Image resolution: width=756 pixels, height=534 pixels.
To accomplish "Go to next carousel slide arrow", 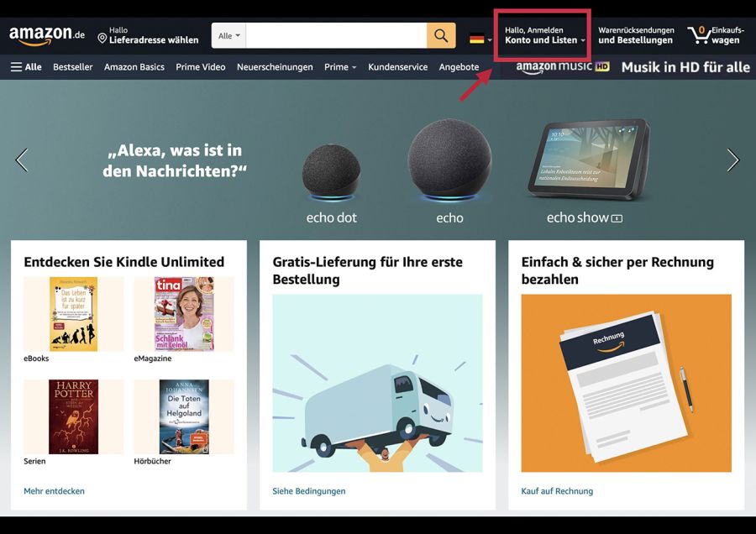I will (732, 160).
